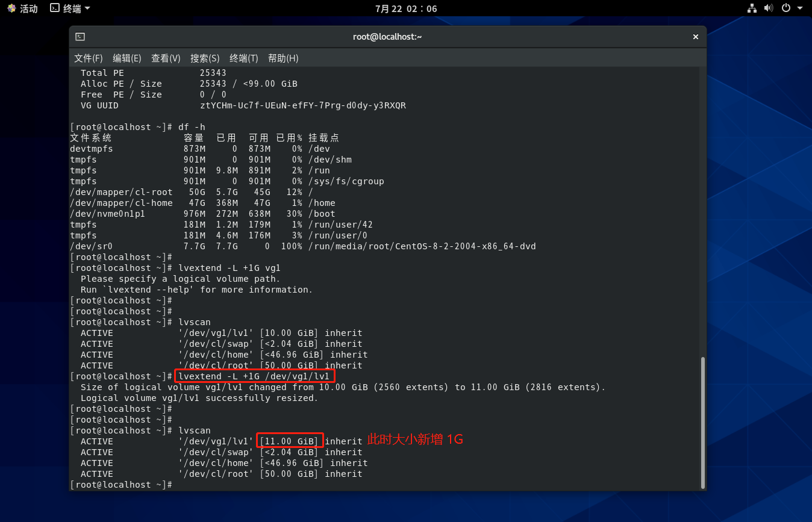Screen dimensions: 812x522
Task: Click the power icon in top bar
Action: tap(785, 8)
